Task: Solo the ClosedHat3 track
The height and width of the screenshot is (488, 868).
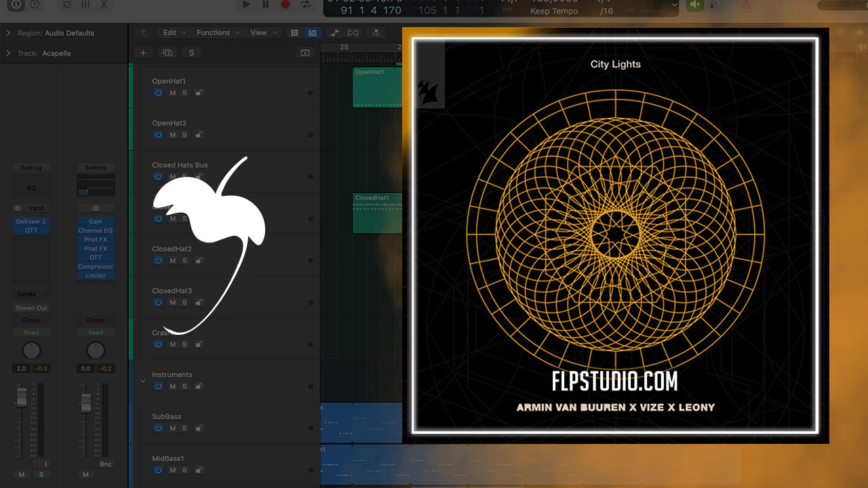Action: (184, 302)
